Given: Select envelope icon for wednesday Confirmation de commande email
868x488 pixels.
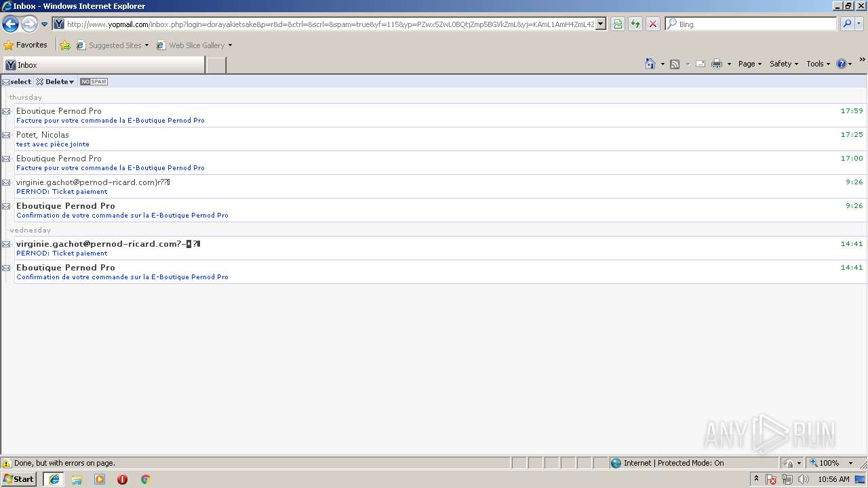Looking at the screenshot, I should click(6, 268).
